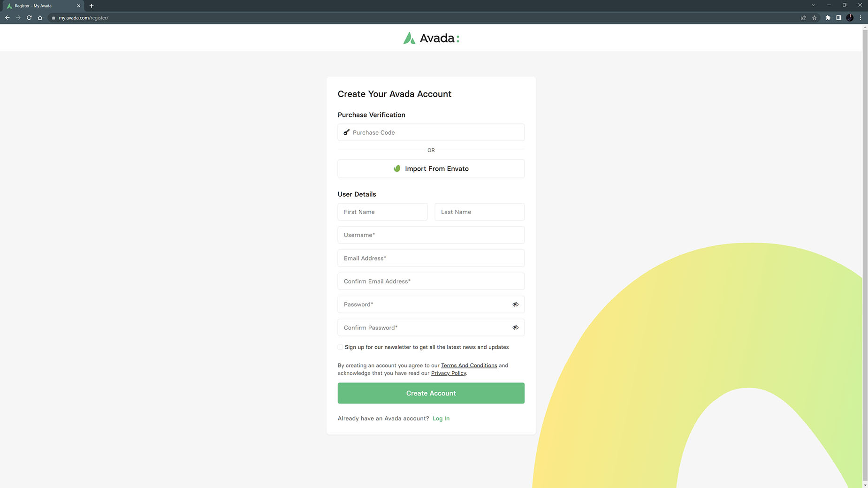Viewport: 868px width, 488px height.
Task: Click the Create Account button
Action: (431, 393)
